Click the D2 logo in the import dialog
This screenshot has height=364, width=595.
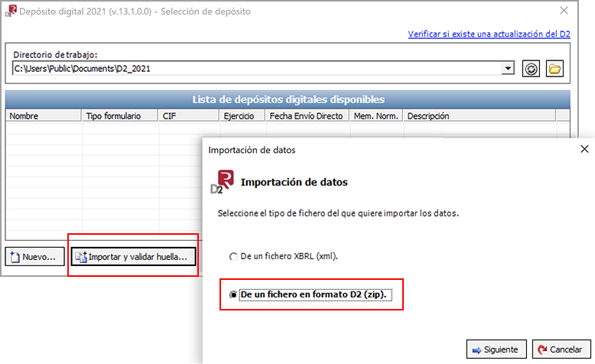pos(222,182)
